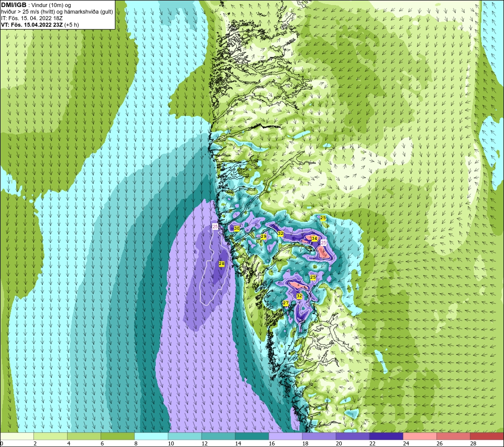Click legend scale number "8"

coord(136,443)
